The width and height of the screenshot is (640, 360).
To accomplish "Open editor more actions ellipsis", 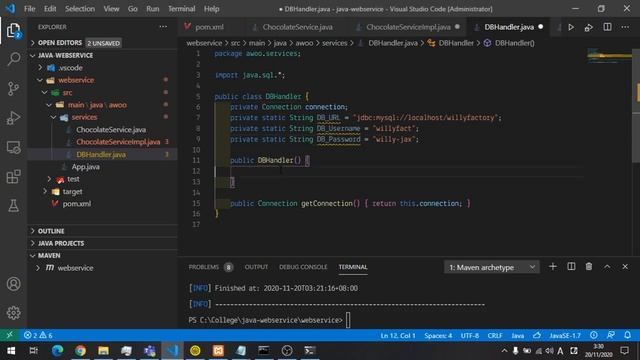I will (625, 27).
